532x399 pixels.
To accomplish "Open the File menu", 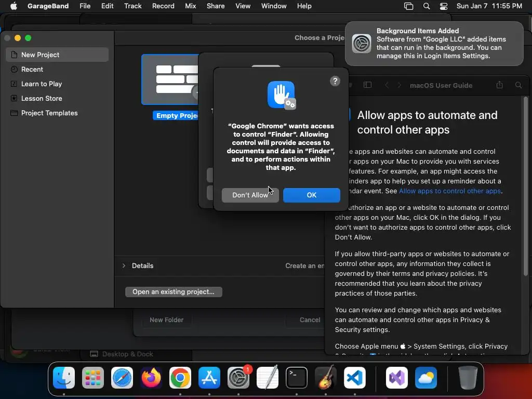I will 85,6.
